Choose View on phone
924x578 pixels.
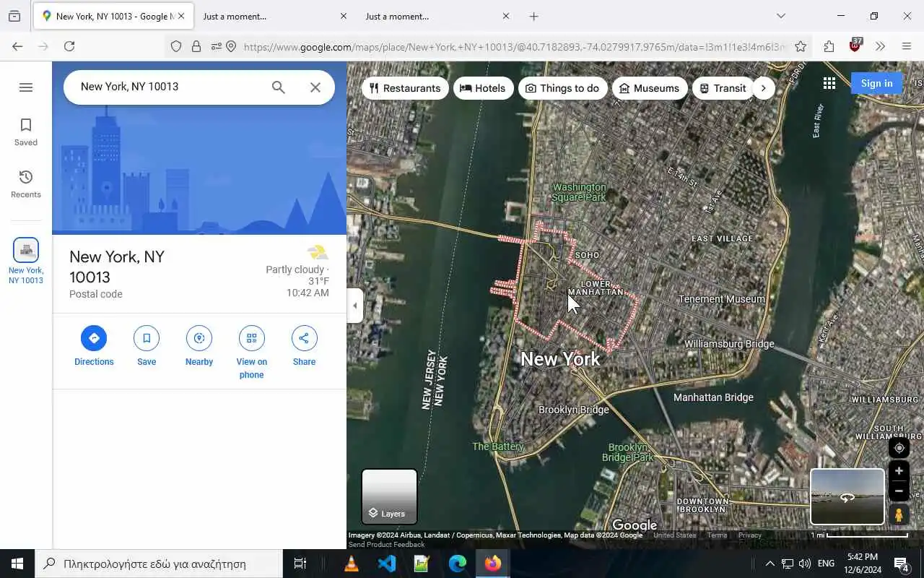[251, 353]
